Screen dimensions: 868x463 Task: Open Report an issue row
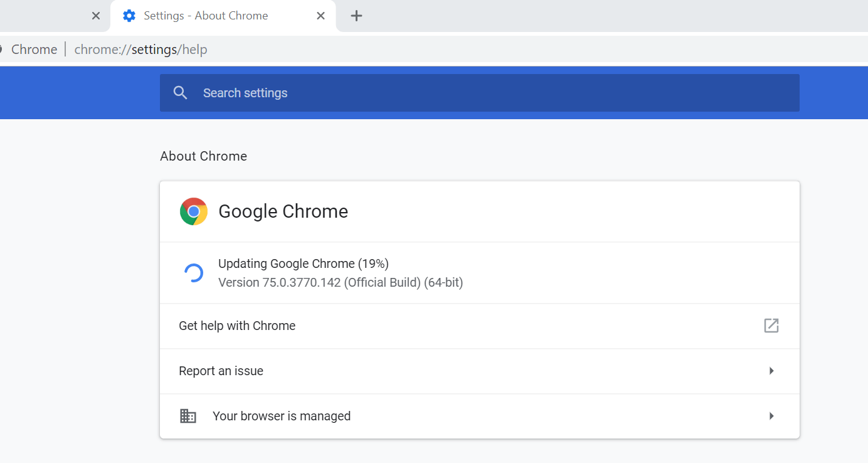pyautogui.click(x=480, y=371)
